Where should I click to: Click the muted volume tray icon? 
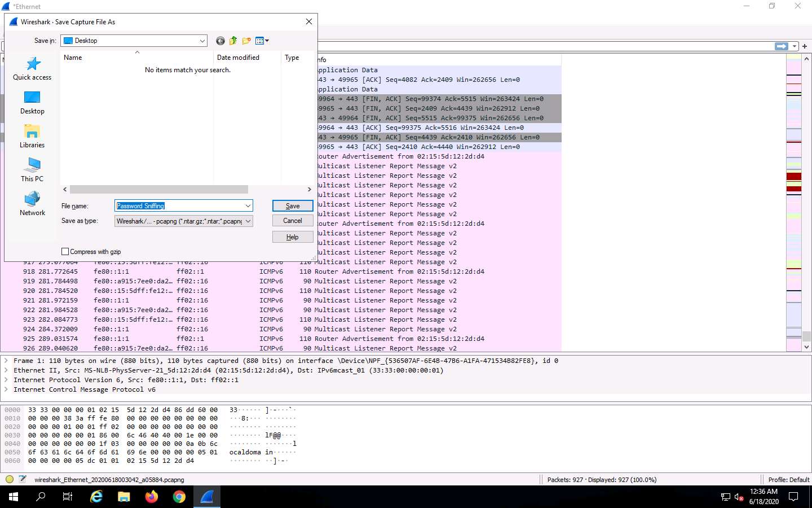[739, 497]
